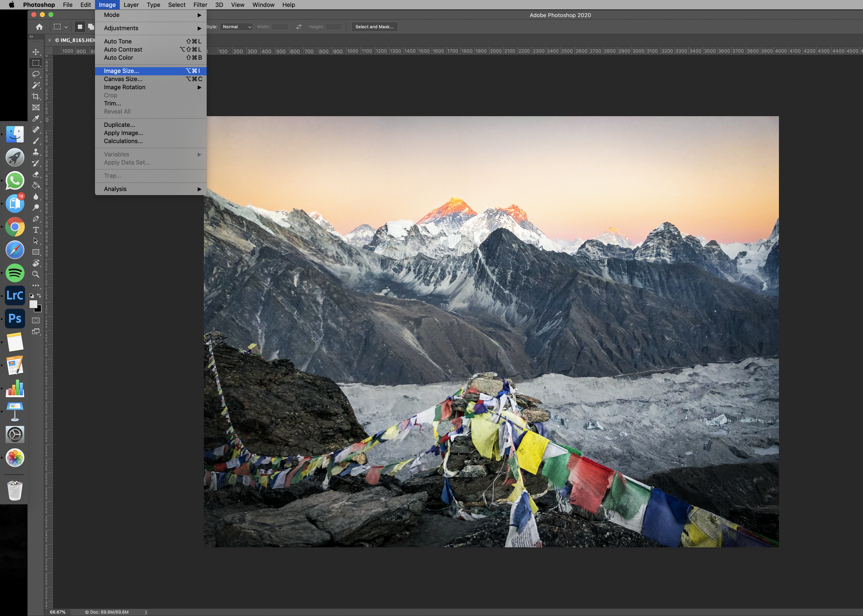This screenshot has height=616, width=863.
Task: Choose Auto Contrast
Action: point(151,49)
